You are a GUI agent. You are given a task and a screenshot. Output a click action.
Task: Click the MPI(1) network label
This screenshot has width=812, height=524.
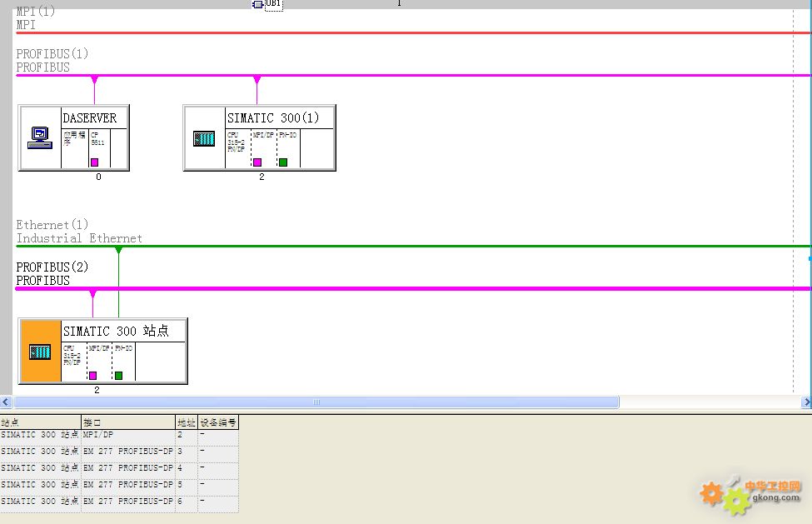click(x=35, y=11)
